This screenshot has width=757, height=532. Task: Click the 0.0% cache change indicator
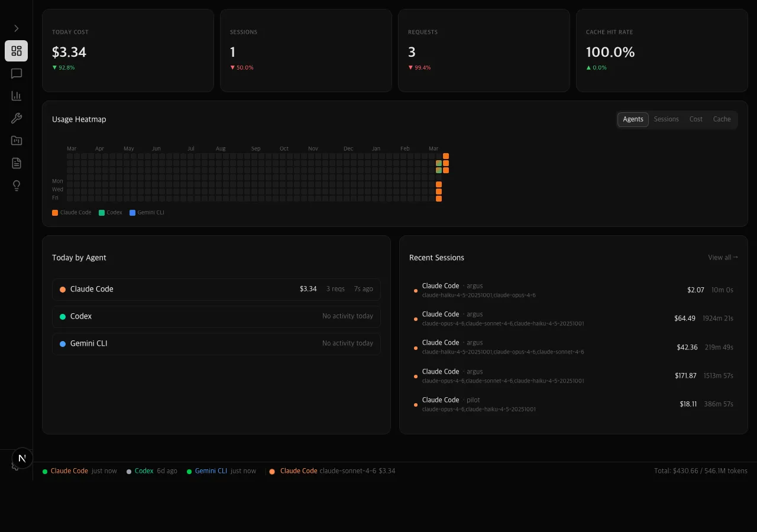(x=597, y=68)
